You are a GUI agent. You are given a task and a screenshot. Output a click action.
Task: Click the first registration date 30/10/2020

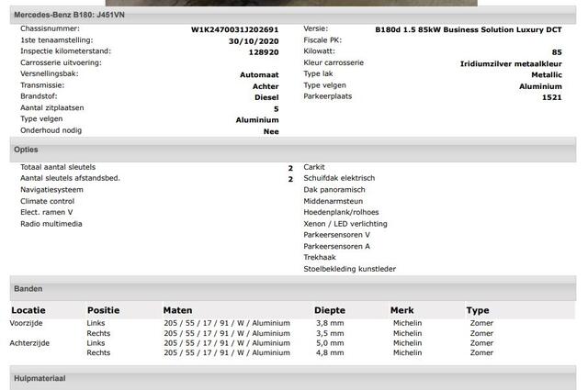click(x=254, y=41)
